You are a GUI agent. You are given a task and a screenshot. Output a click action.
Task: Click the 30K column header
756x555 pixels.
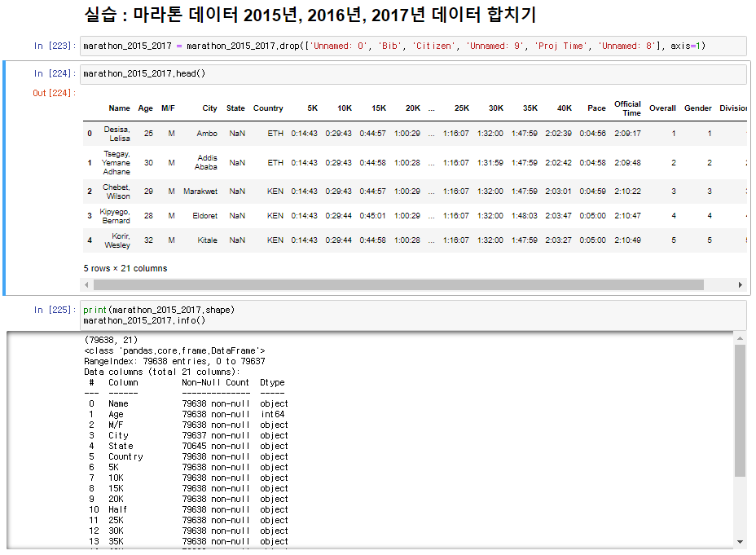click(495, 108)
